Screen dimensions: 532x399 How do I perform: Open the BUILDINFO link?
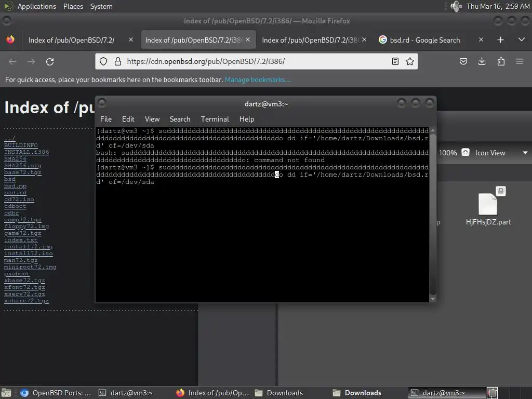[x=21, y=145]
